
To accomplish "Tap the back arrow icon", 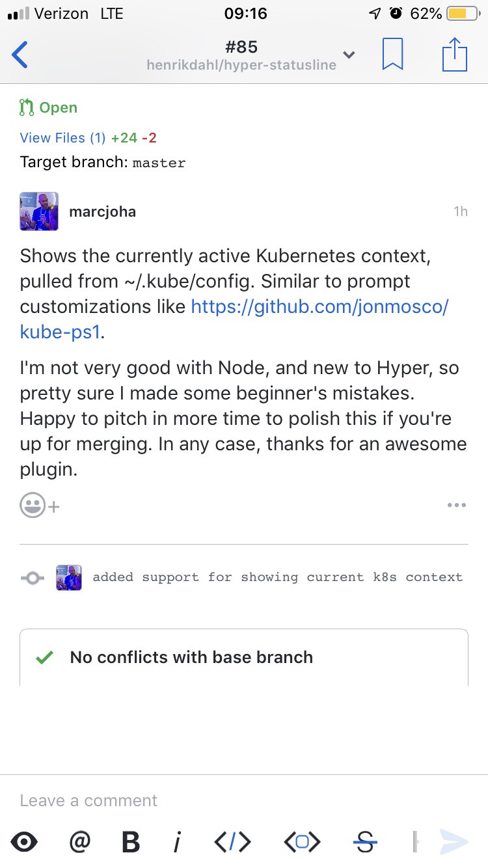I will coord(20,55).
